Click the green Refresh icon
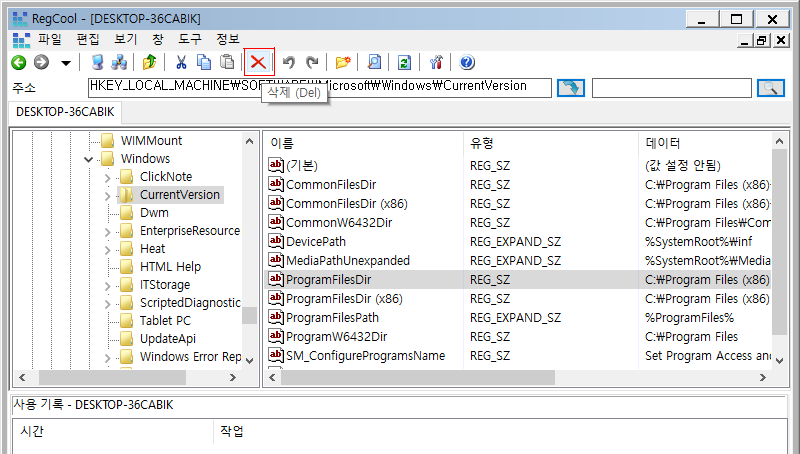 coord(404,63)
